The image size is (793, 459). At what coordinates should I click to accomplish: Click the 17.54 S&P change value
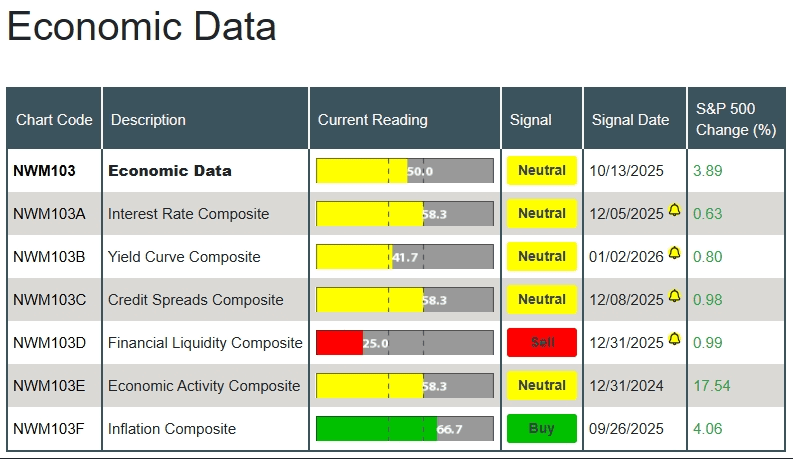712,386
